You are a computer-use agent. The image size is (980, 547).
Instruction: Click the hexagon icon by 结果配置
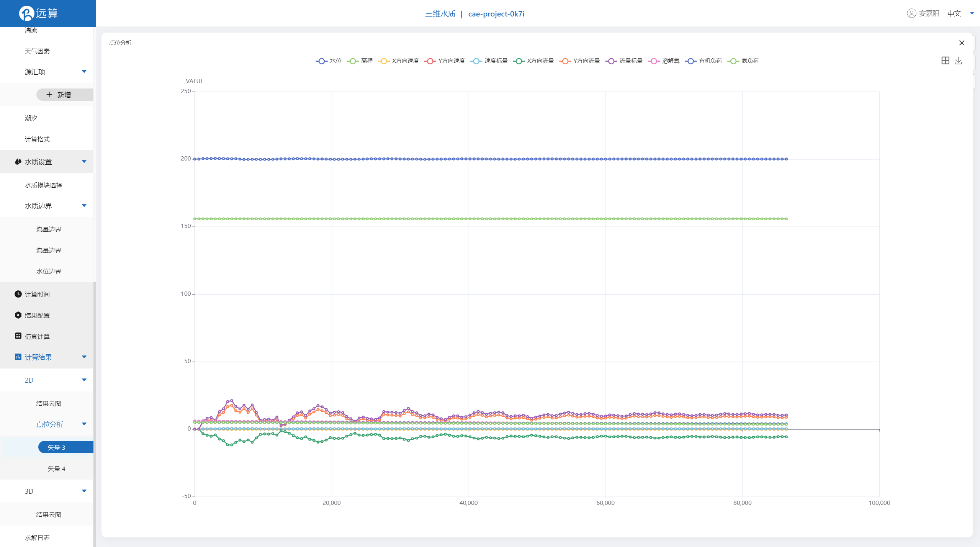click(x=18, y=315)
